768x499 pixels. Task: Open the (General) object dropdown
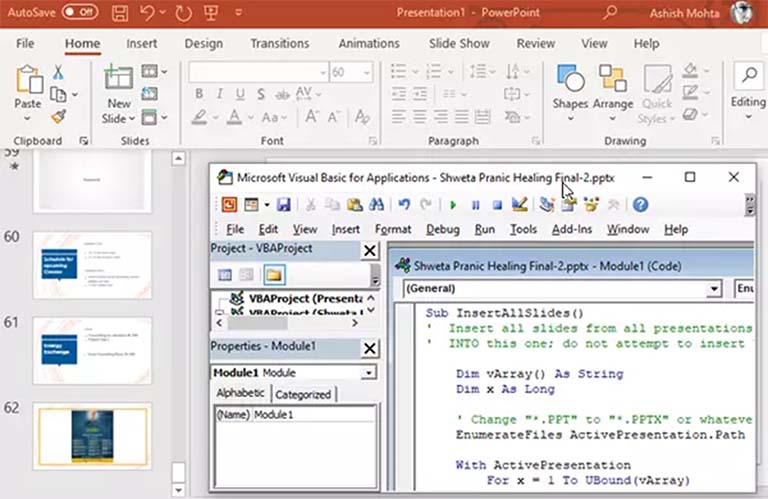pyautogui.click(x=714, y=289)
